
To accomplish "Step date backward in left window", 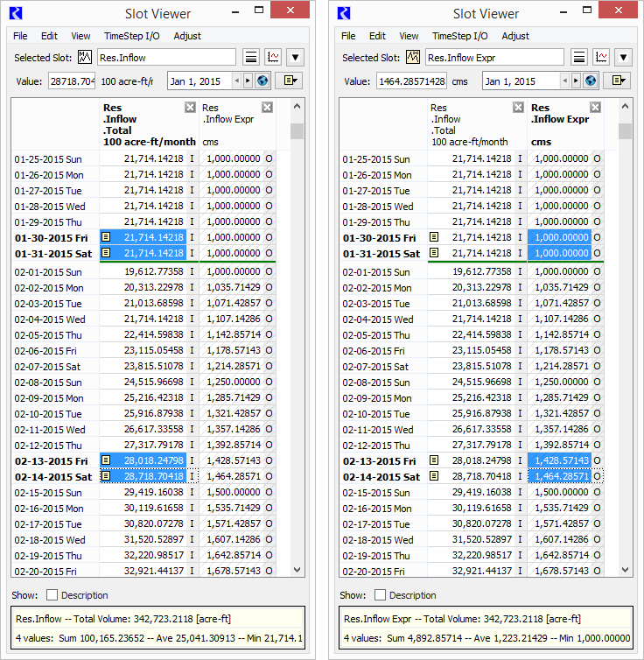I will tap(237, 81).
